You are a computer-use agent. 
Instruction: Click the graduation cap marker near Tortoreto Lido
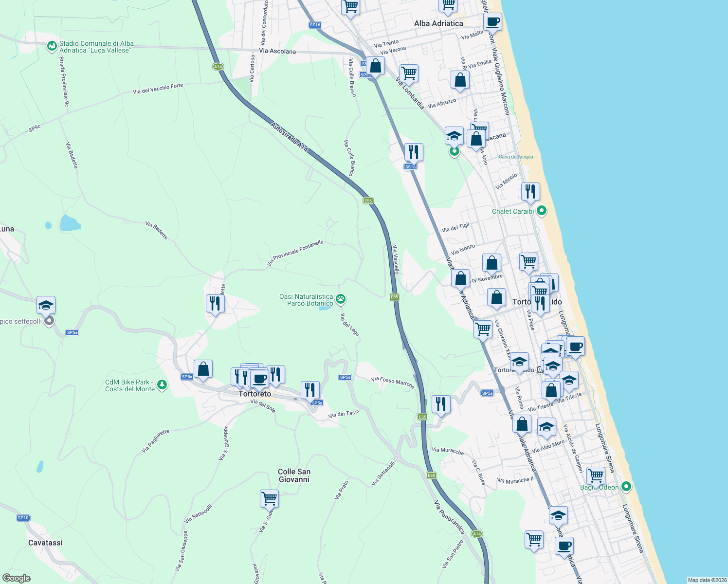[520, 362]
